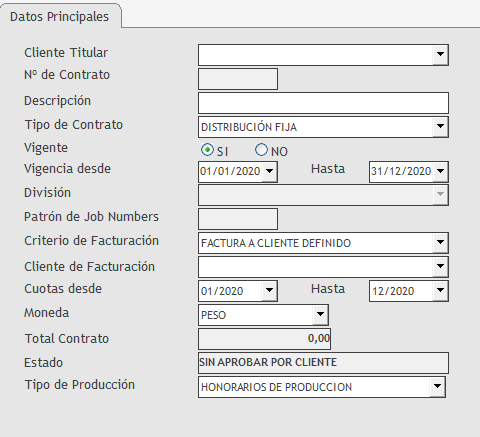Click the Patrón de Job Numbers field
The width and height of the screenshot is (480, 437).
click(238, 219)
